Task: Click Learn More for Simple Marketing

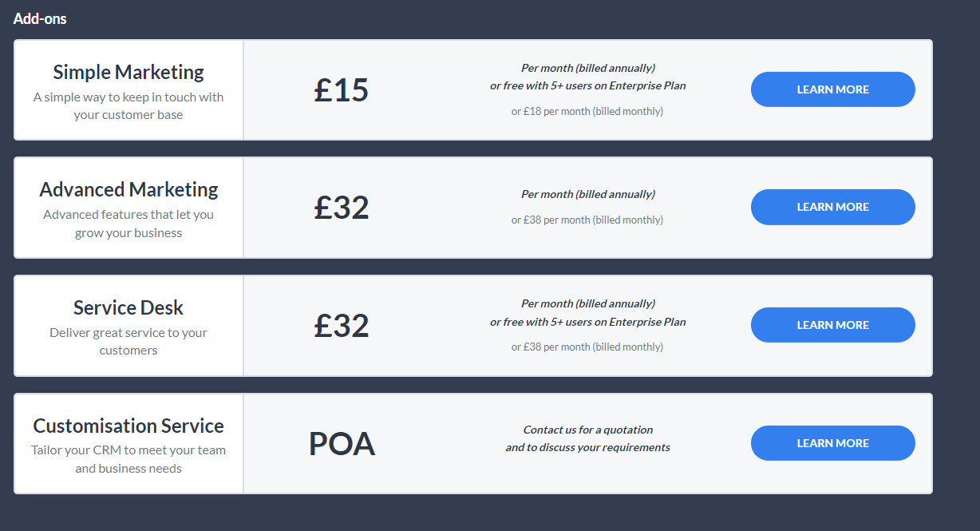Action: click(832, 89)
